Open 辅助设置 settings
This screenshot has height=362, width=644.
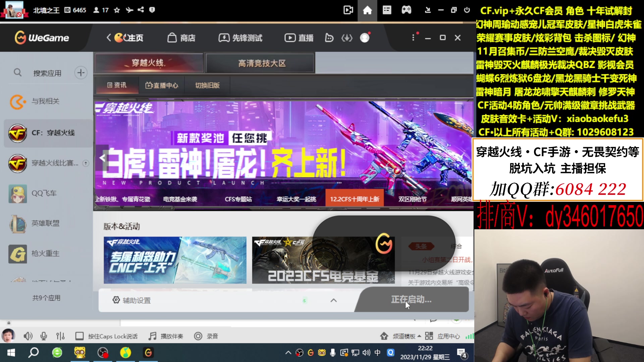click(131, 300)
